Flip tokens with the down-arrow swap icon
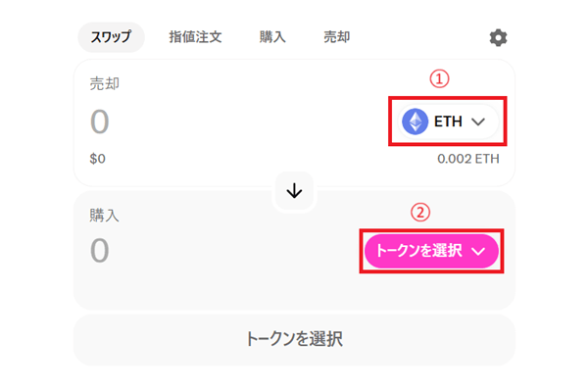 pos(294,191)
